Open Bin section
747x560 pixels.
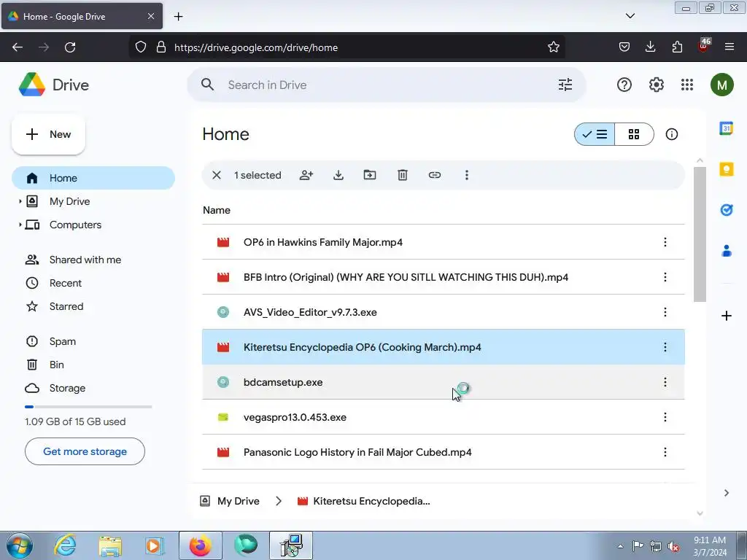(x=57, y=365)
